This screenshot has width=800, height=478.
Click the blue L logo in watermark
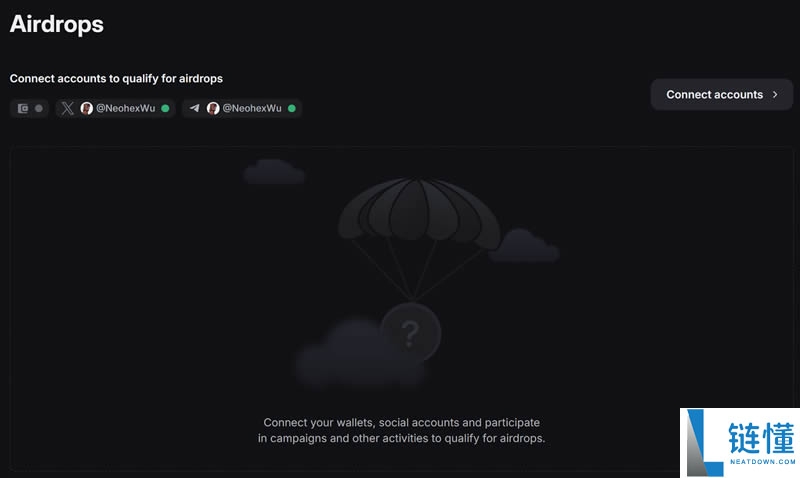click(x=704, y=443)
